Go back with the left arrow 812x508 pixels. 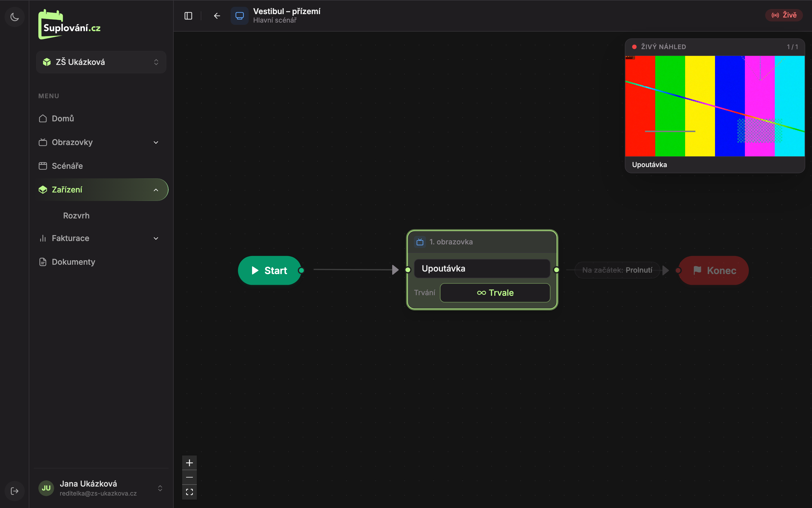tap(217, 16)
